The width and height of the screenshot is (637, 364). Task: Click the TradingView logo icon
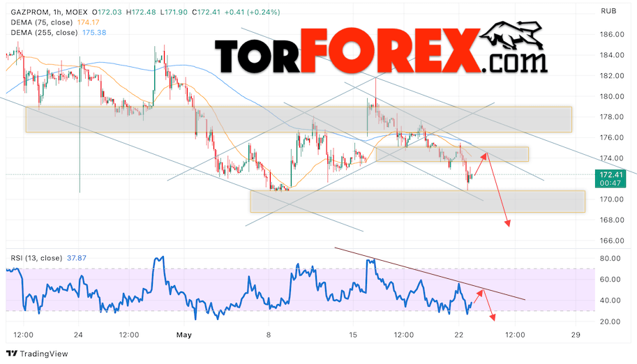[12, 354]
